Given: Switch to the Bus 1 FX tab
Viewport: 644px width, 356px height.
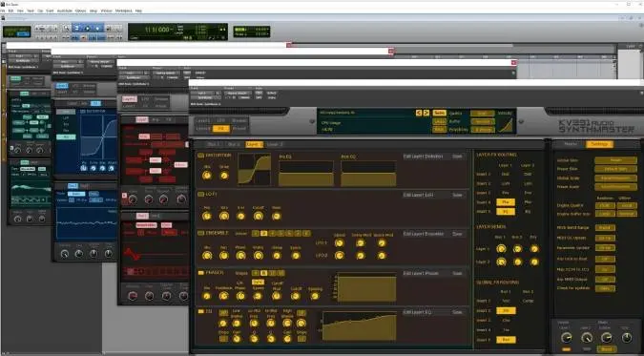Looking at the screenshot, I should click(213, 145).
